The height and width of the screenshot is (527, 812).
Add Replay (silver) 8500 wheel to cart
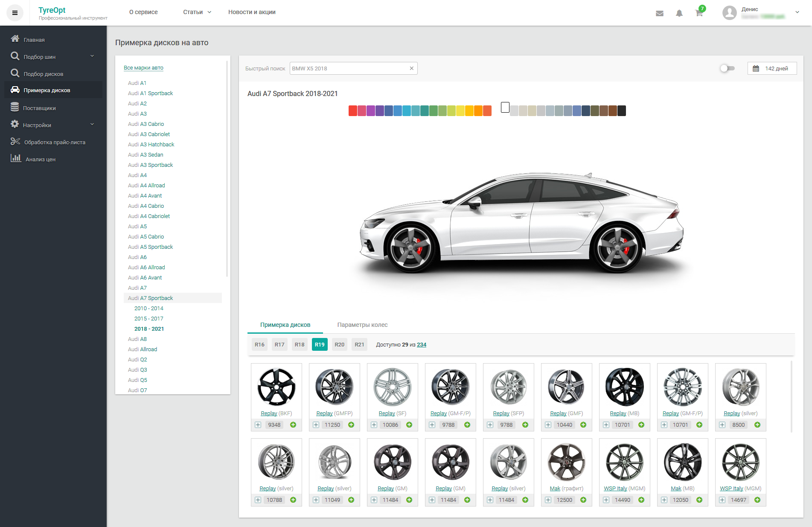pyautogui.click(x=757, y=425)
